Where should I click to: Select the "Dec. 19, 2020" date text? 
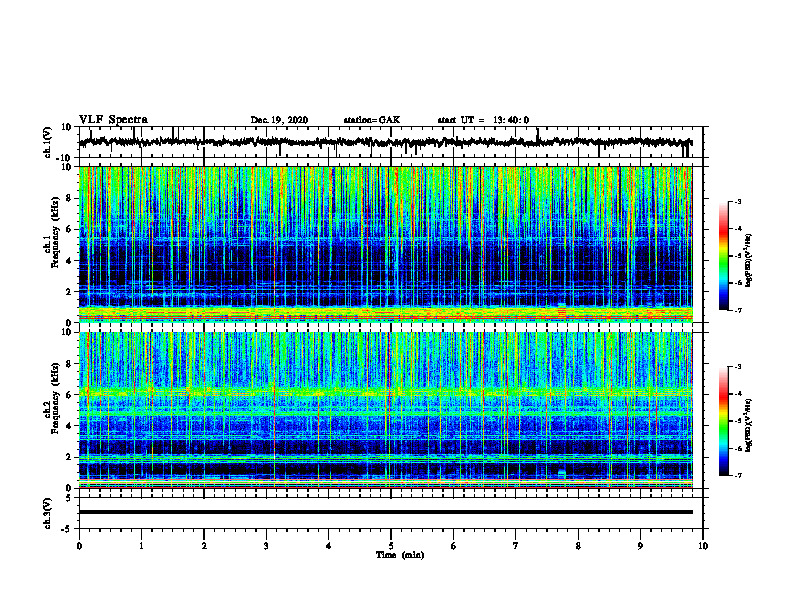279,120
